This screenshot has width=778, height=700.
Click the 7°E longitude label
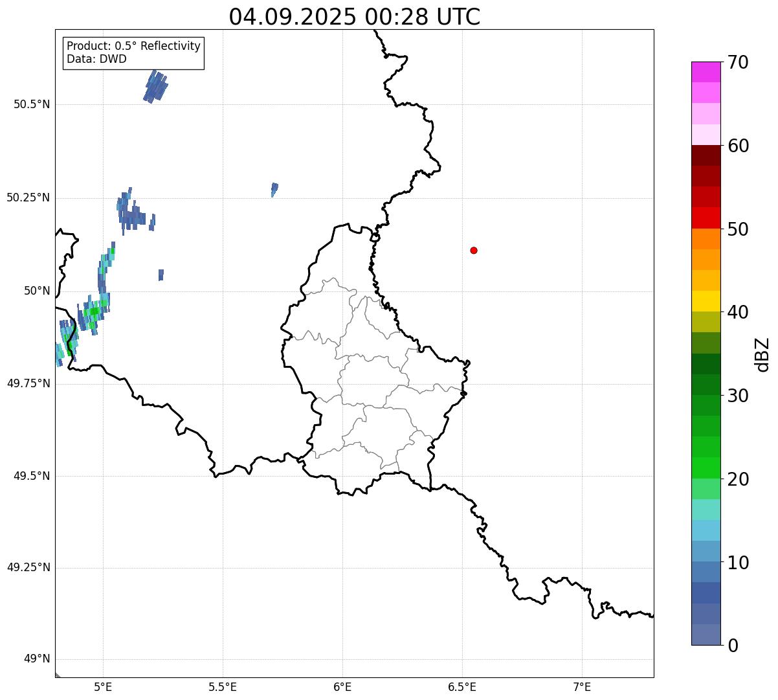[582, 688]
